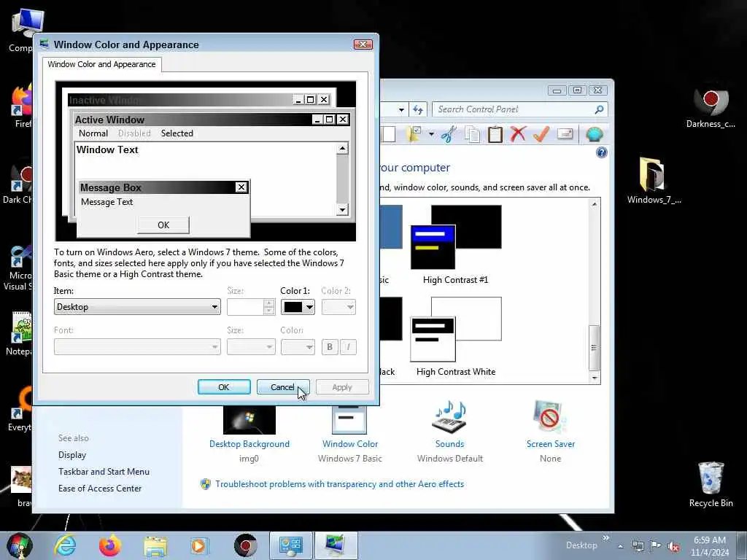Screen dimensions: 747x560
Task: Click the teal shell icon in toolbar
Action: 594,135
